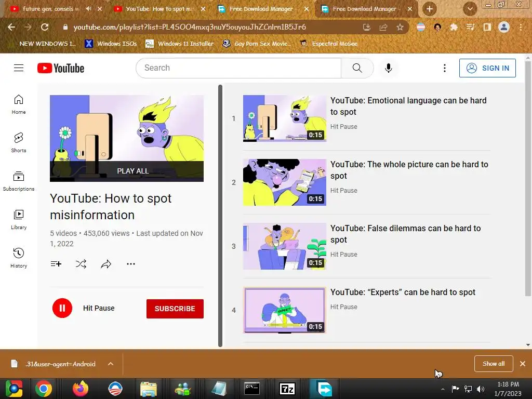Open a new browser tab
The width and height of the screenshot is (532, 399).
(x=430, y=9)
